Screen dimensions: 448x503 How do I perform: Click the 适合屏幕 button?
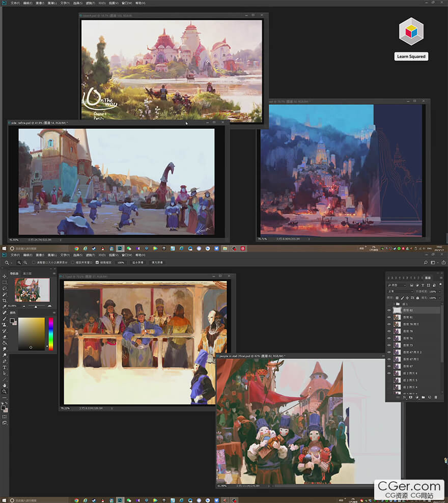138,262
